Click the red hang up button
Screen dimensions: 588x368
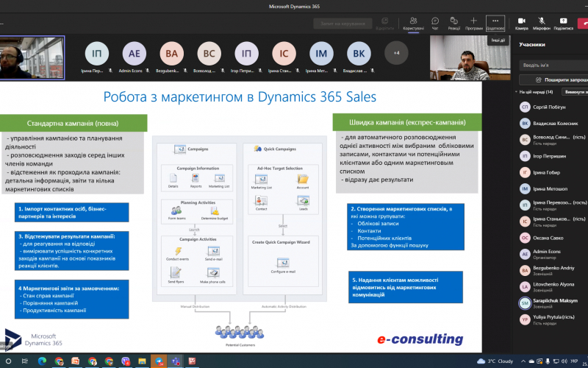(583, 23)
